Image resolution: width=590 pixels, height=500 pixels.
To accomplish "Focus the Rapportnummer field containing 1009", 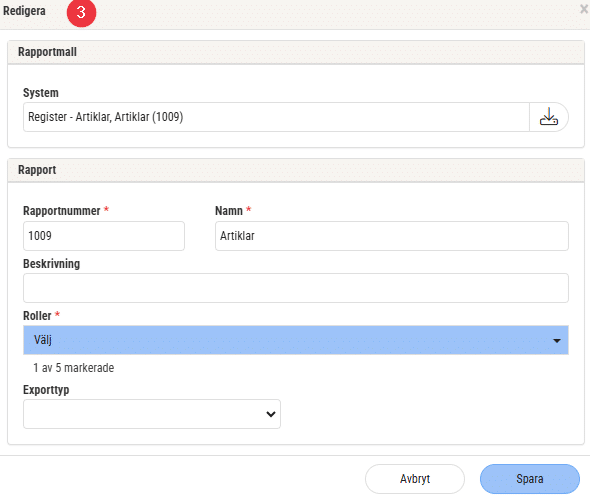I will [x=104, y=236].
